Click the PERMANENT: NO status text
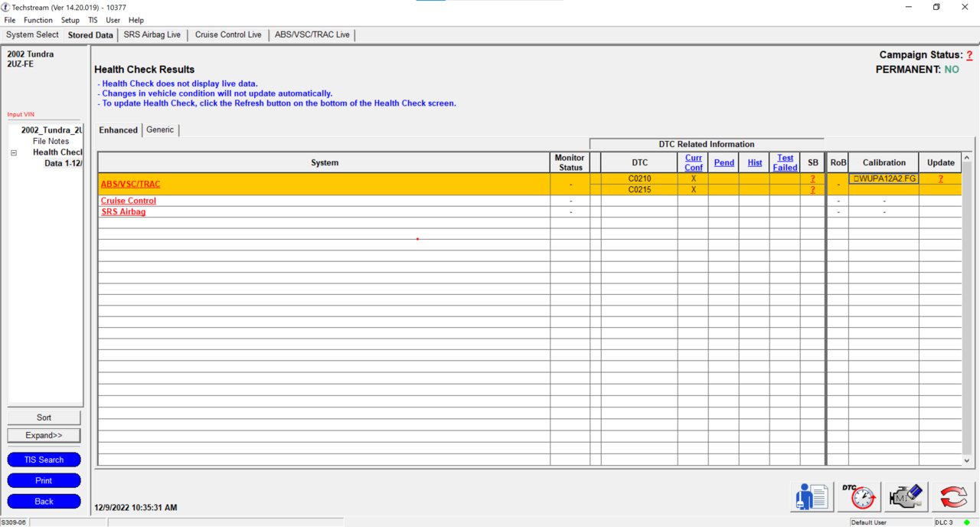 coord(917,69)
